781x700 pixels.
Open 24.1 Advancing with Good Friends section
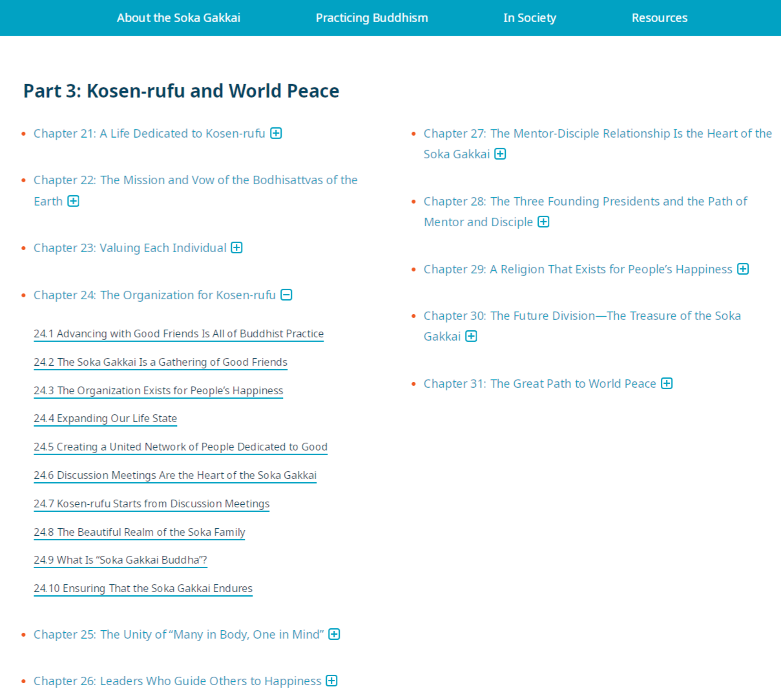[x=179, y=334]
